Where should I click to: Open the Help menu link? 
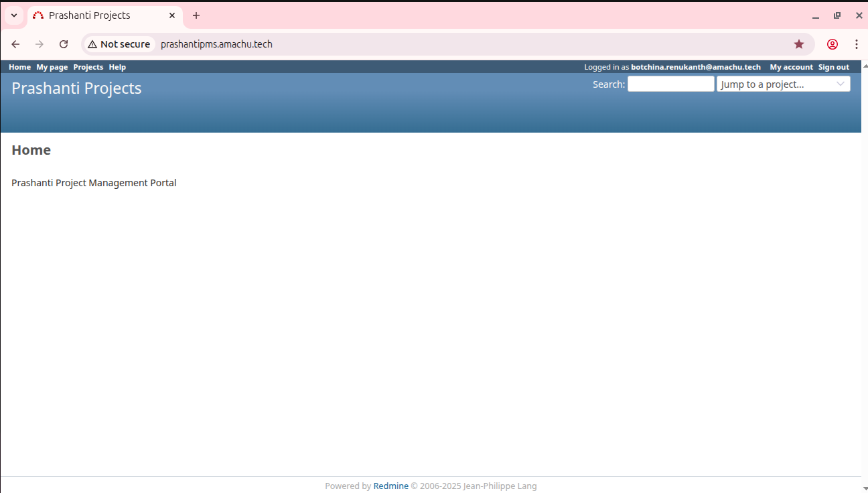pos(117,67)
